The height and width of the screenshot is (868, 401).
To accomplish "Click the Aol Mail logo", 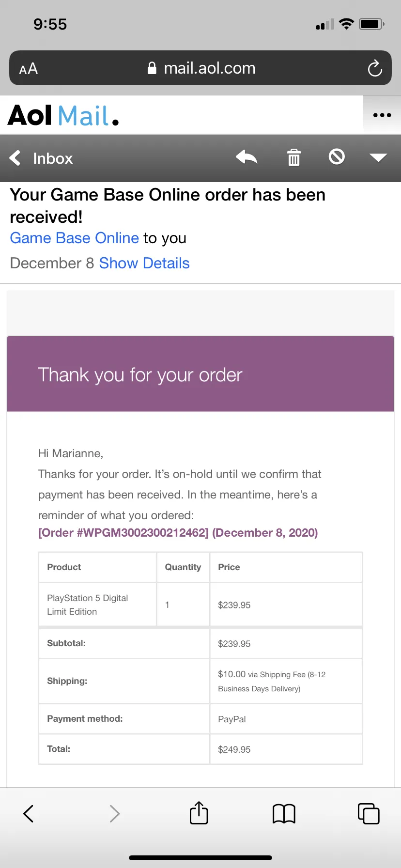I will [x=63, y=115].
